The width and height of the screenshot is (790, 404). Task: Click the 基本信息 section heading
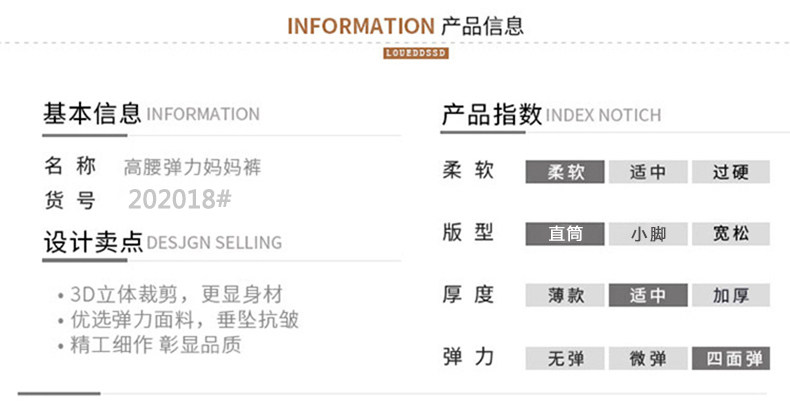(91, 114)
